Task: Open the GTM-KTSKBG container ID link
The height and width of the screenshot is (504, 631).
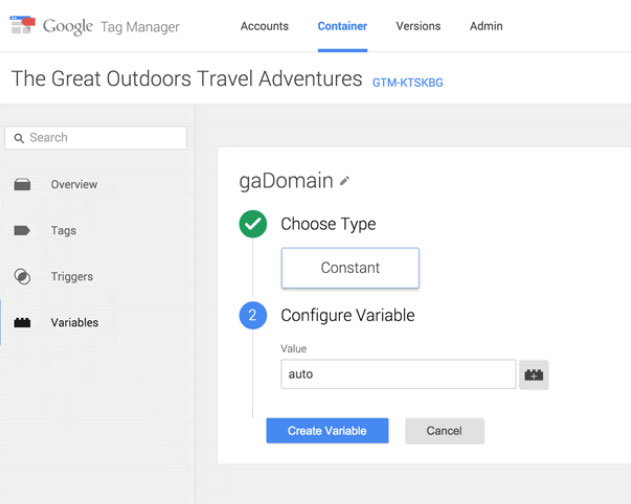Action: click(x=407, y=83)
